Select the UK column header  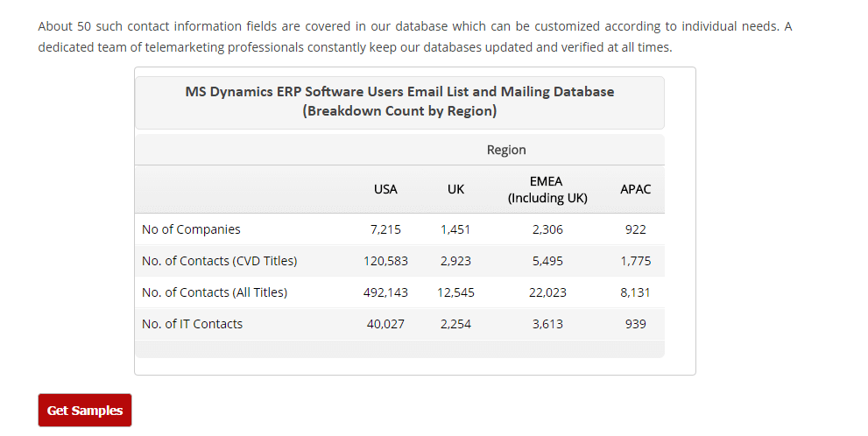(455, 189)
